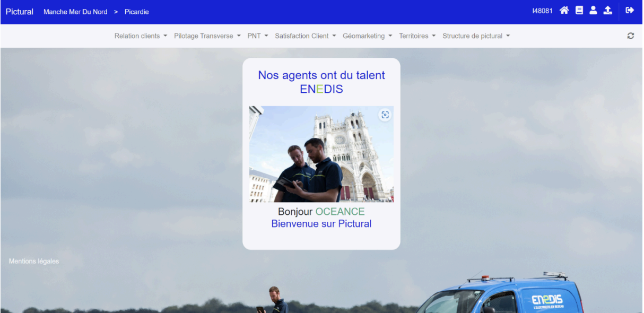Expand the Structure de pictural menu
Image resolution: width=644 pixels, height=313 pixels.
[476, 36]
